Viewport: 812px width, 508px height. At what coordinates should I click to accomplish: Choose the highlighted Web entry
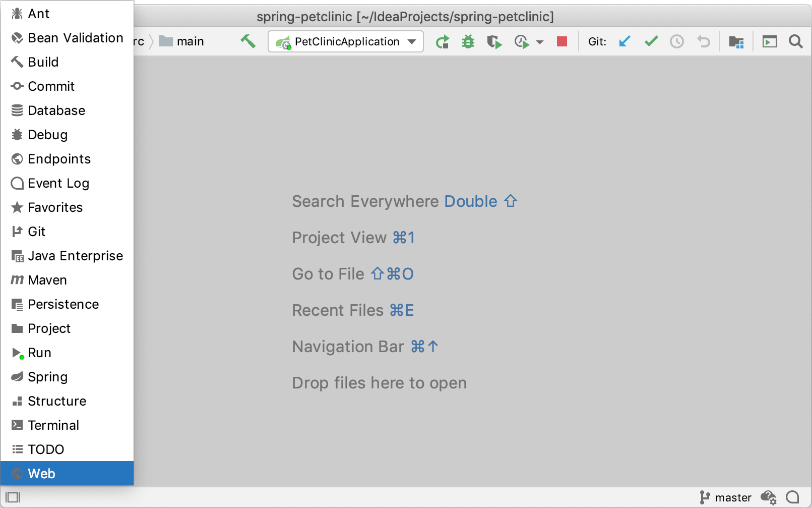click(x=67, y=473)
